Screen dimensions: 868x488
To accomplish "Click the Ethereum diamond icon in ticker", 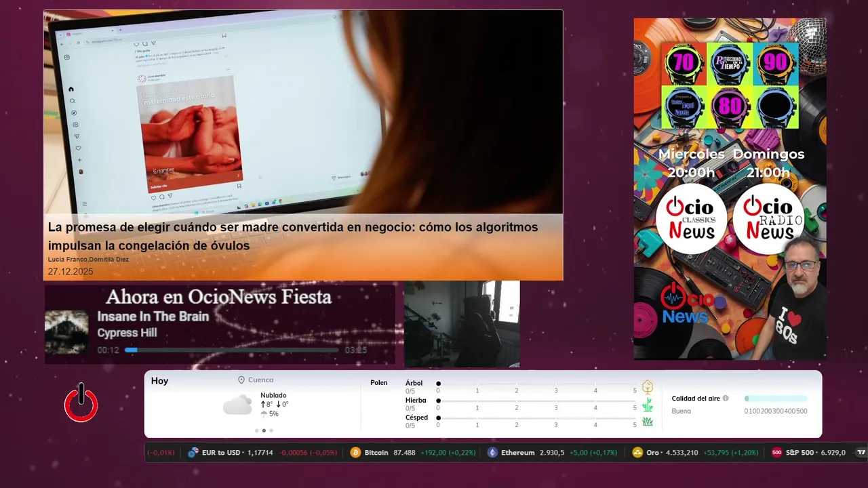I will (x=492, y=453).
